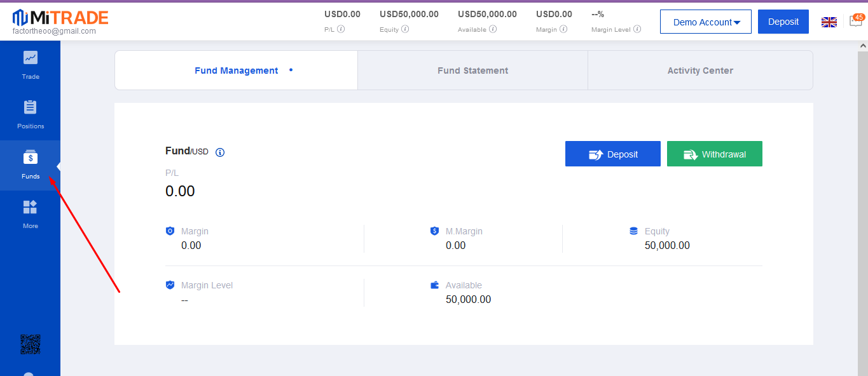Click the MiTrade logo
The height and width of the screenshot is (376, 868).
tap(60, 17)
